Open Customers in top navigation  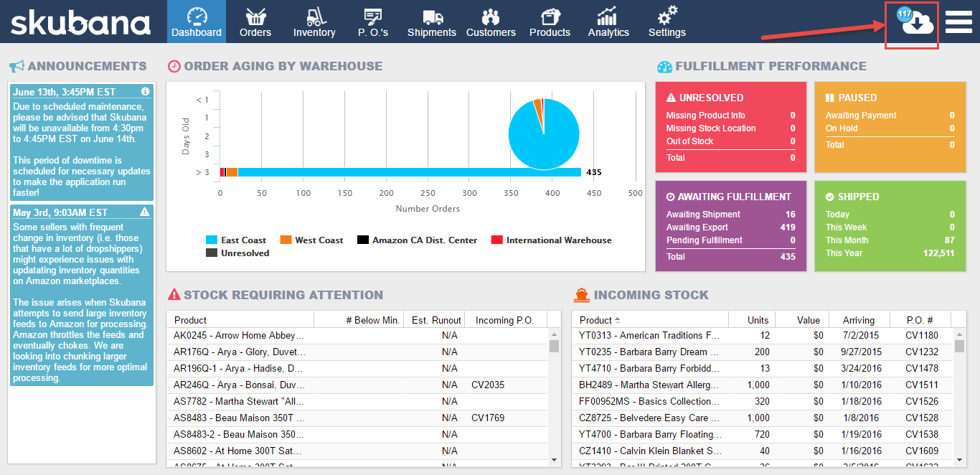491,22
